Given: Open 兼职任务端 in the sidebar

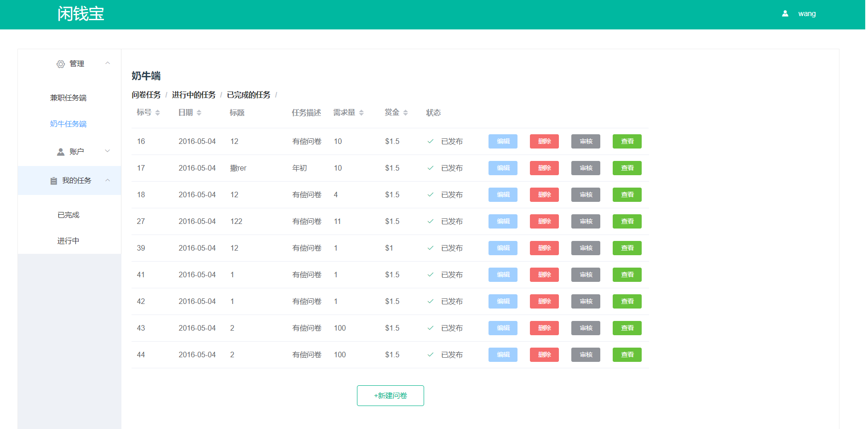Looking at the screenshot, I should 68,98.
